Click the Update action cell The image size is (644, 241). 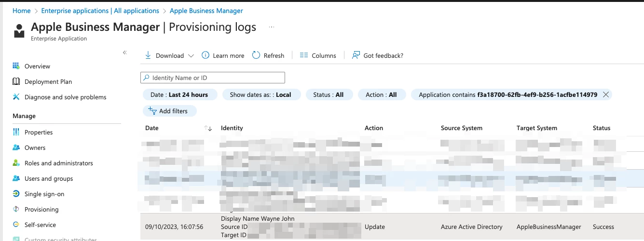point(375,227)
